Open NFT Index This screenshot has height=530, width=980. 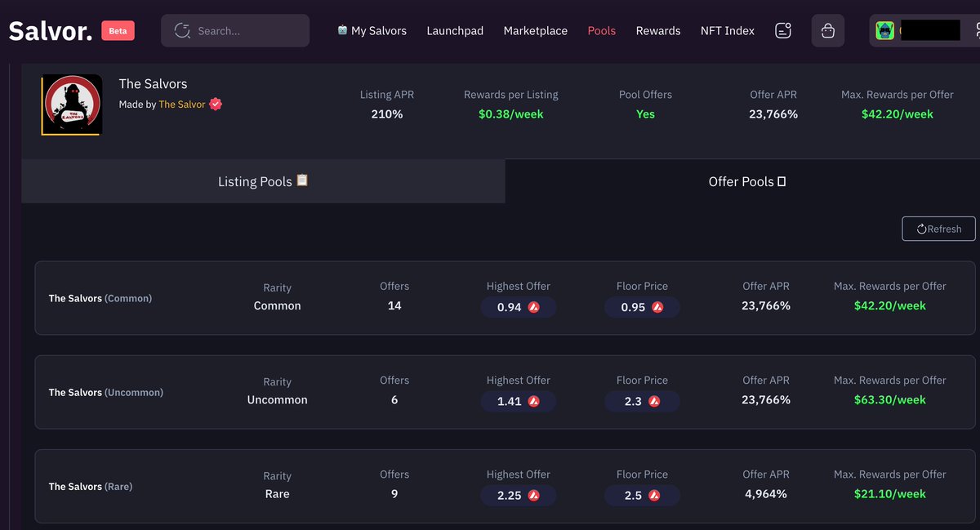click(728, 31)
